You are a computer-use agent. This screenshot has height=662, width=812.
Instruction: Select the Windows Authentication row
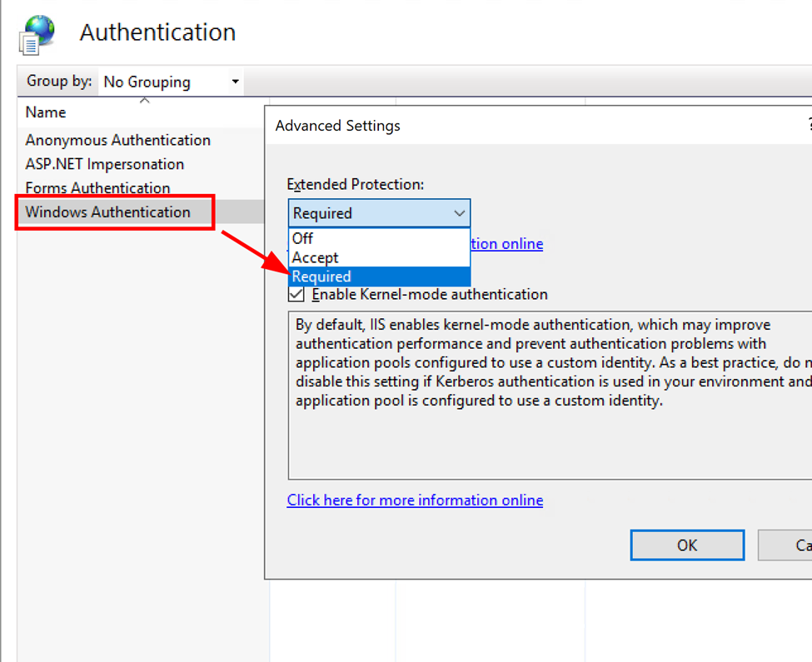pyautogui.click(x=108, y=212)
